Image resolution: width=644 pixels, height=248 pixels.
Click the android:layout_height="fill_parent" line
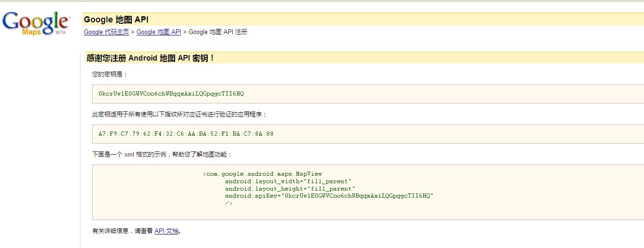click(290, 189)
